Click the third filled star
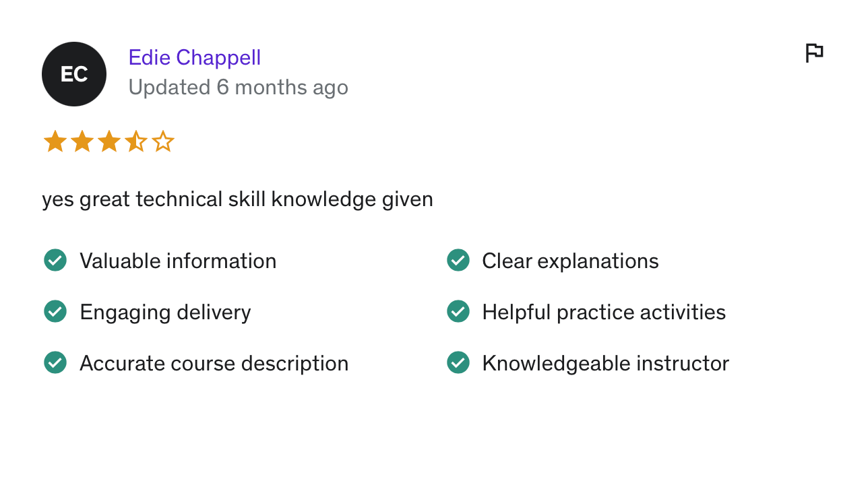Image resolution: width=868 pixels, height=489 pixels. (x=109, y=142)
